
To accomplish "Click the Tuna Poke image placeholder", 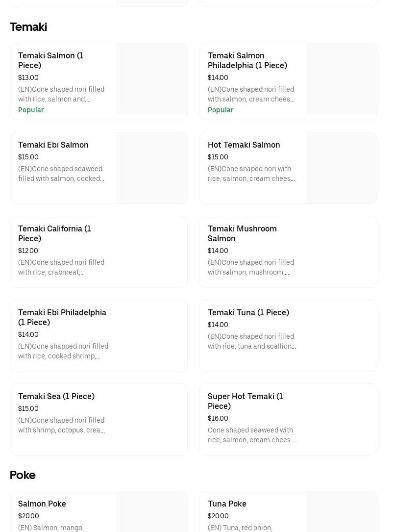I will click(341, 512).
